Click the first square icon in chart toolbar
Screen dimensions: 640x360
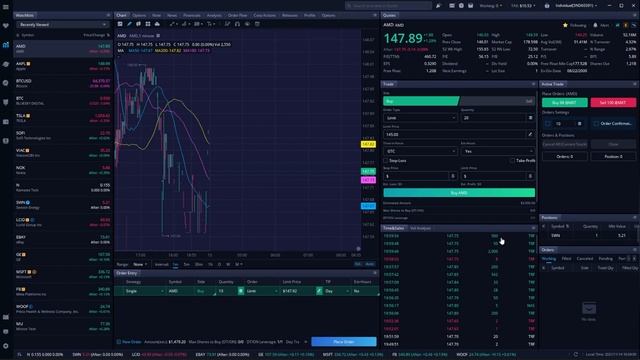click(x=120, y=24)
